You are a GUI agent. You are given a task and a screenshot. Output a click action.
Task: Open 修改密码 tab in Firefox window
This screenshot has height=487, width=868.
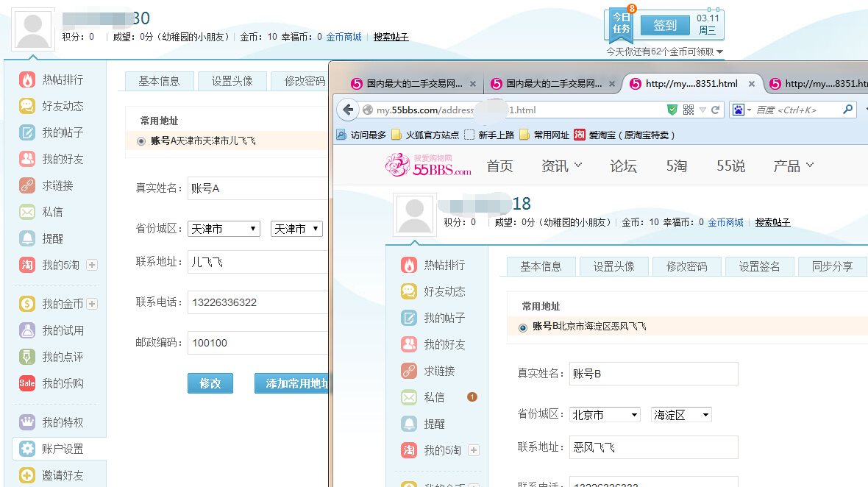tap(686, 267)
